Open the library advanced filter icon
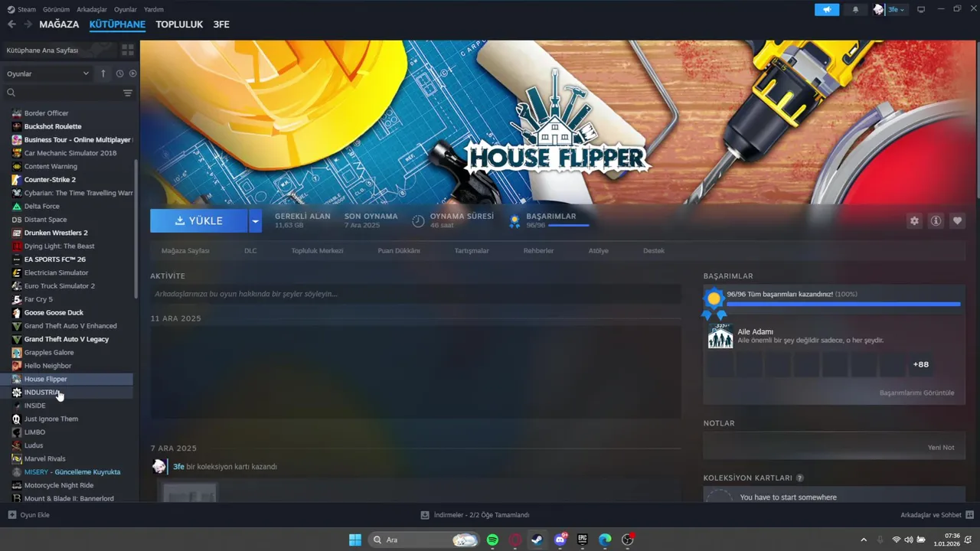Image resolution: width=980 pixels, height=551 pixels. click(128, 93)
